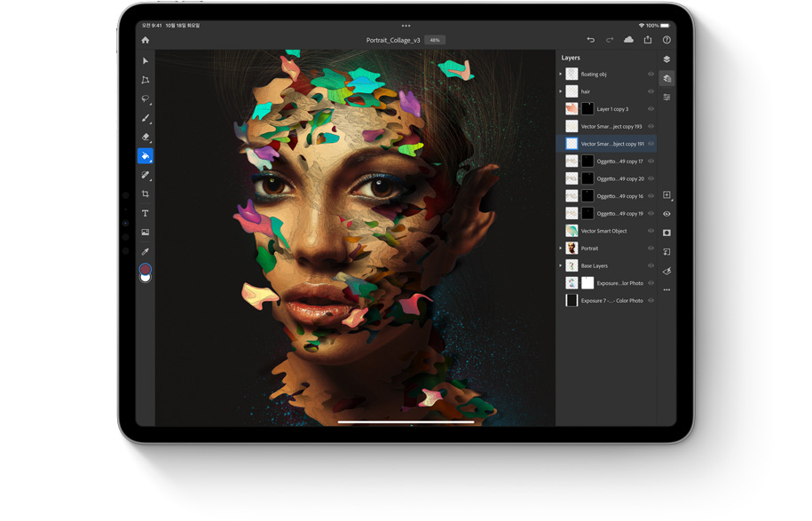The height and width of the screenshot is (521, 812).
Task: Hide Vector Smart Object copy 191 layer
Action: [651, 144]
